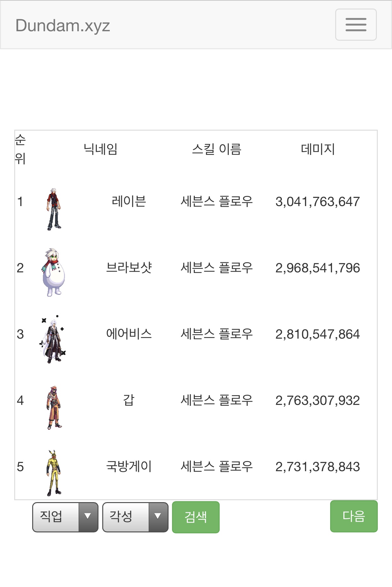Viewport: 392px width, 587px height.
Task: Click the rank 1 character avatar
Action: (x=54, y=209)
